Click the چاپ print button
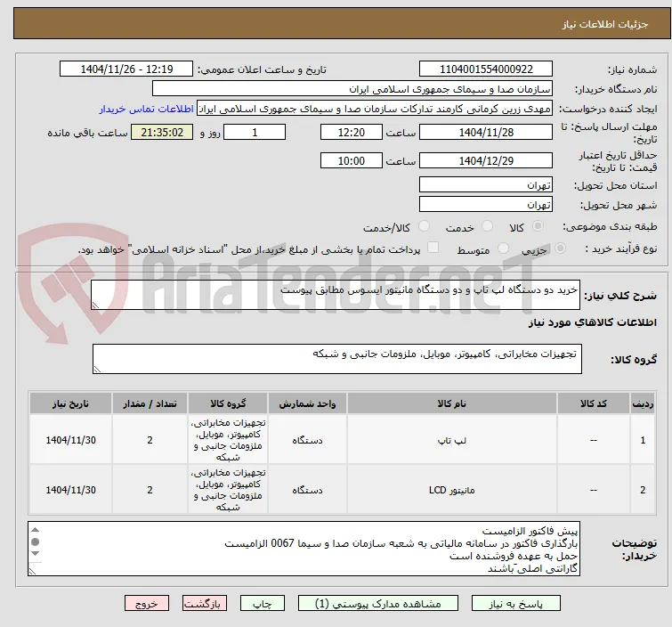 coord(262,604)
